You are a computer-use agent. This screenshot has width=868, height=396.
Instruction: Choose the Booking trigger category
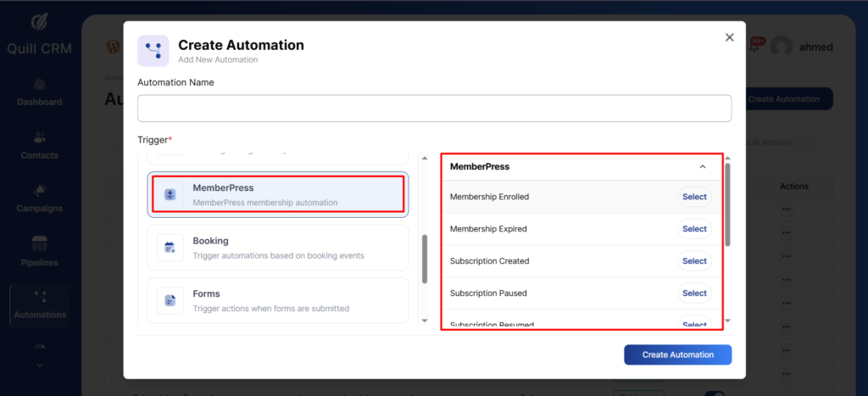(x=278, y=248)
